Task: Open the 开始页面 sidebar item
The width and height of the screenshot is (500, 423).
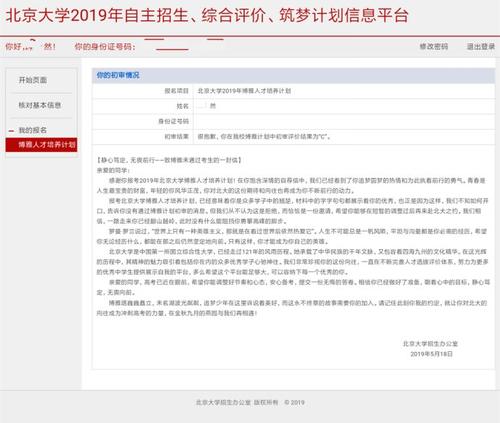Action: pyautogui.click(x=33, y=80)
